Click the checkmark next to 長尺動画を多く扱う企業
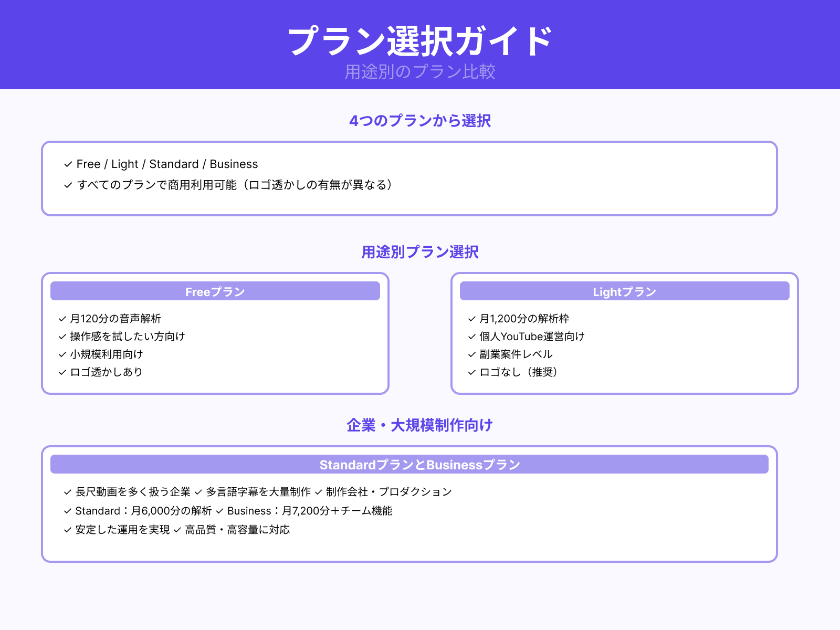Screen dimensions: 840x630 tap(67, 492)
